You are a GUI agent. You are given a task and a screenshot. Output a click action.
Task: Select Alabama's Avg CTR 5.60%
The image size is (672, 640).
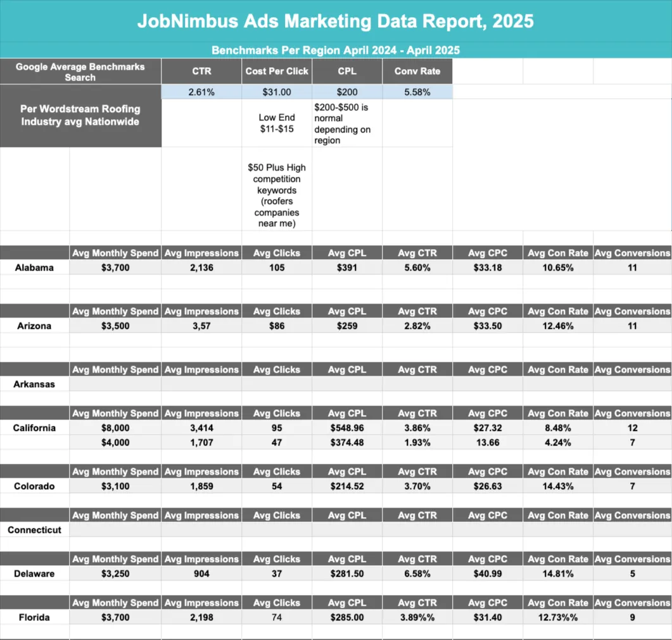[x=417, y=267]
